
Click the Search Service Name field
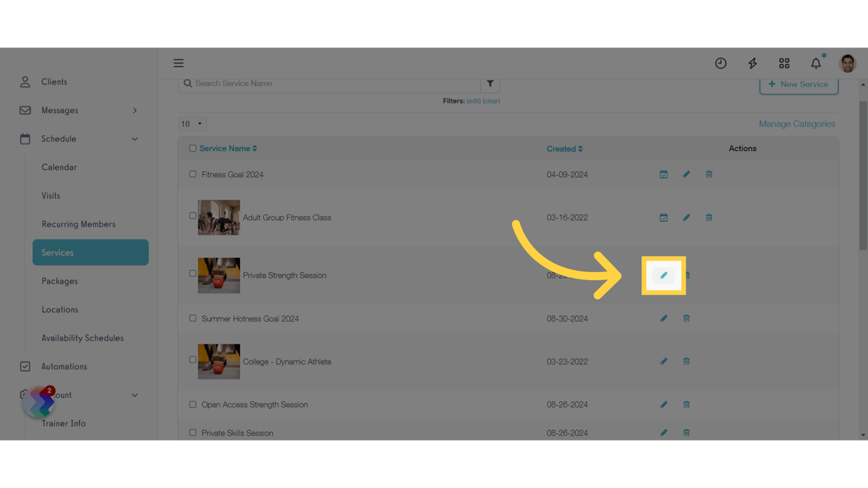(329, 83)
